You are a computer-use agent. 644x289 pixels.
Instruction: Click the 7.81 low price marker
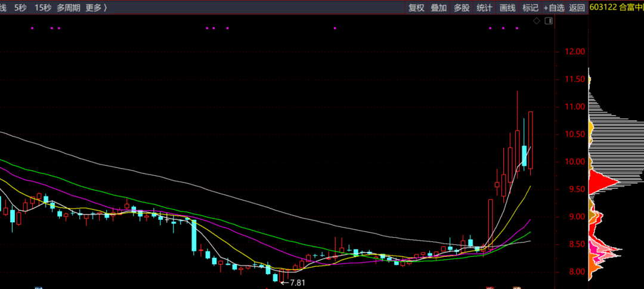(296, 282)
